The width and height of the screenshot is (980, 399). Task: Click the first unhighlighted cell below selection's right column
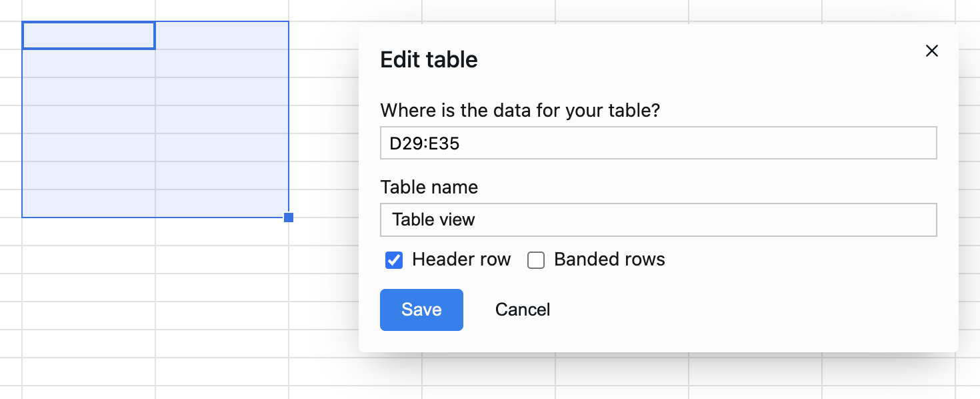point(222,232)
